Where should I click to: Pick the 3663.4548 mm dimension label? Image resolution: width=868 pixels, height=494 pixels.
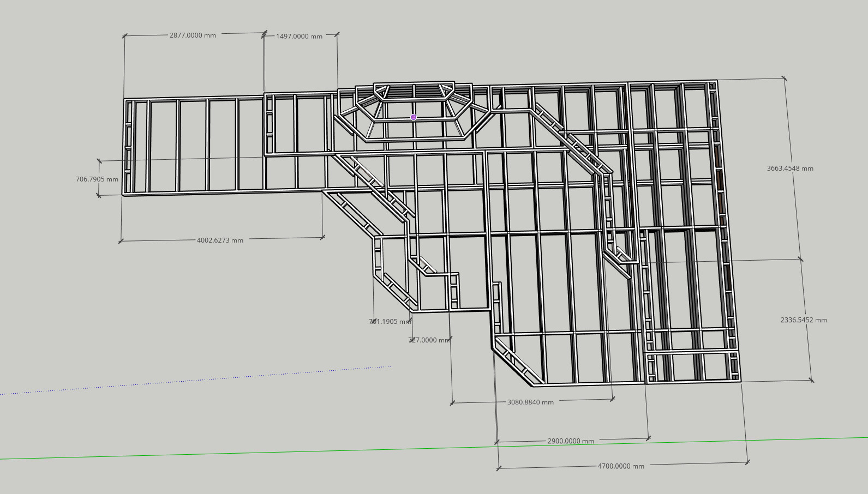[x=790, y=168]
